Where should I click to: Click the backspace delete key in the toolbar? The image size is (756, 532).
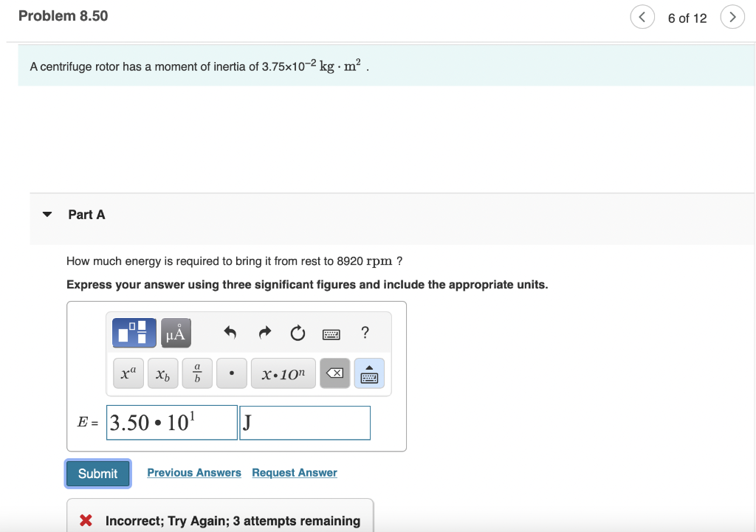click(334, 373)
